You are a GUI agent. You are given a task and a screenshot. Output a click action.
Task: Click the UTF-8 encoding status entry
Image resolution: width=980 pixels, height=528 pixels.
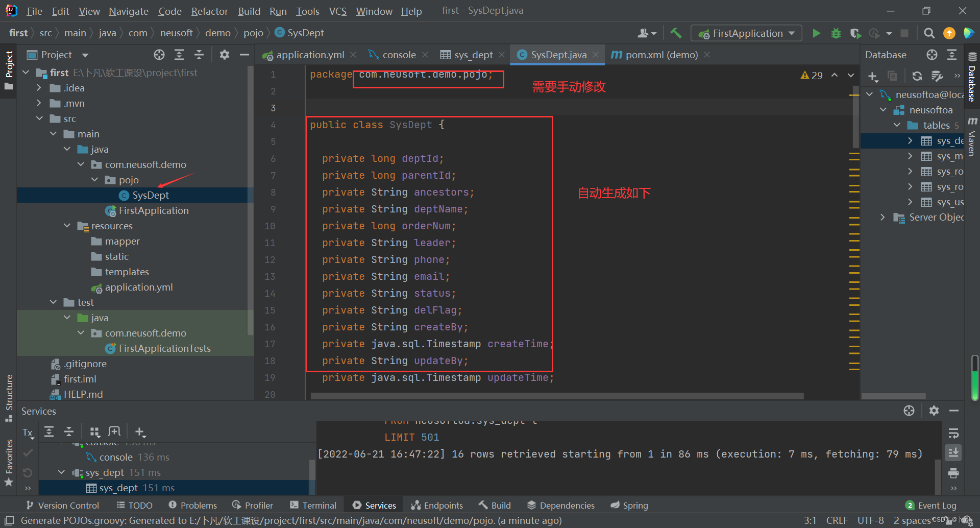coord(870,520)
